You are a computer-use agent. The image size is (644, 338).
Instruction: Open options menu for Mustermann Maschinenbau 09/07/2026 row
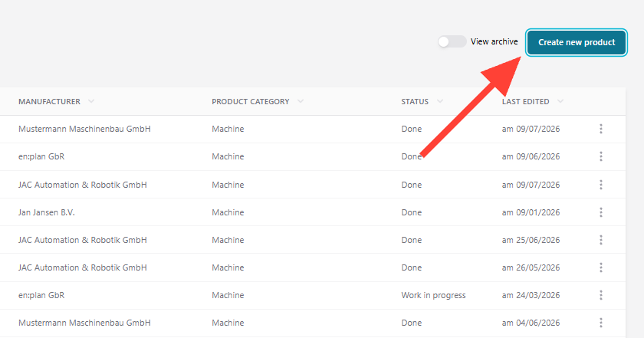tap(601, 129)
